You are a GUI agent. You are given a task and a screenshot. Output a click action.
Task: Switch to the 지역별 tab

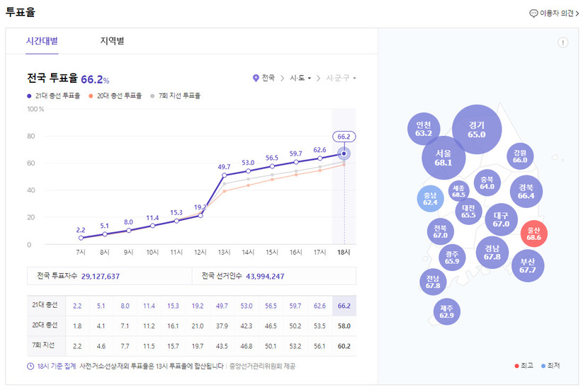[x=112, y=41]
